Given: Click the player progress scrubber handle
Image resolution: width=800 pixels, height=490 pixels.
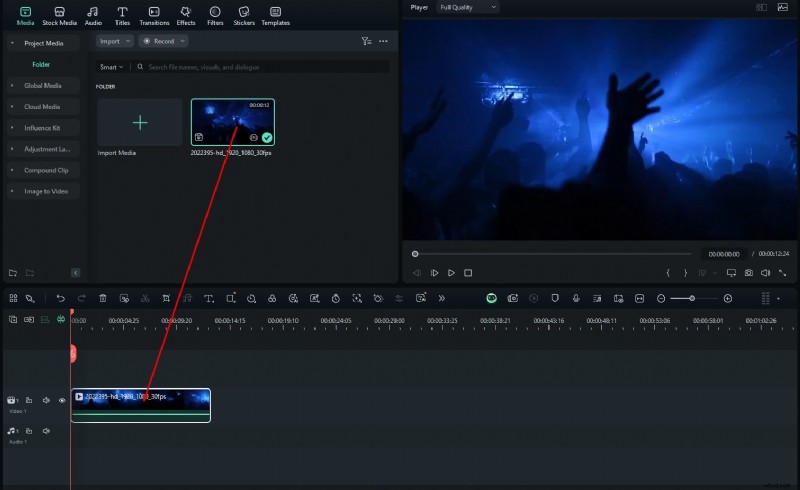Looking at the screenshot, I should pos(415,254).
